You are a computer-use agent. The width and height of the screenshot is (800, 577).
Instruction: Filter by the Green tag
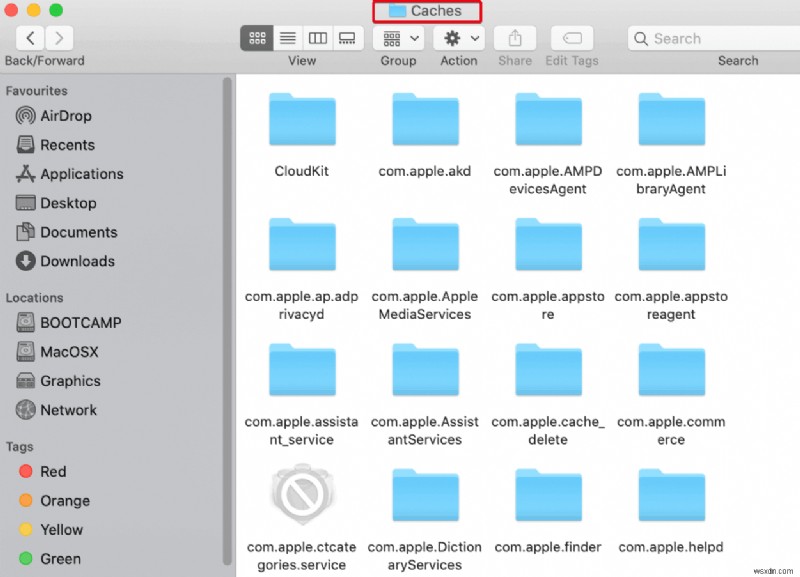coord(49,559)
